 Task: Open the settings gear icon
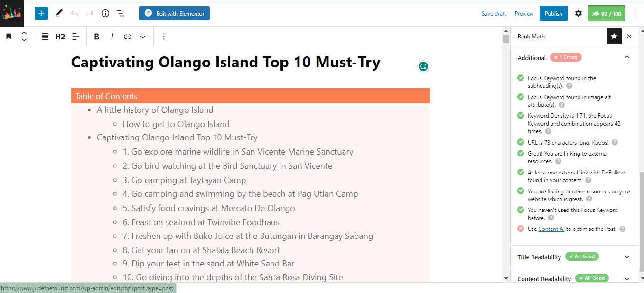coord(578,13)
